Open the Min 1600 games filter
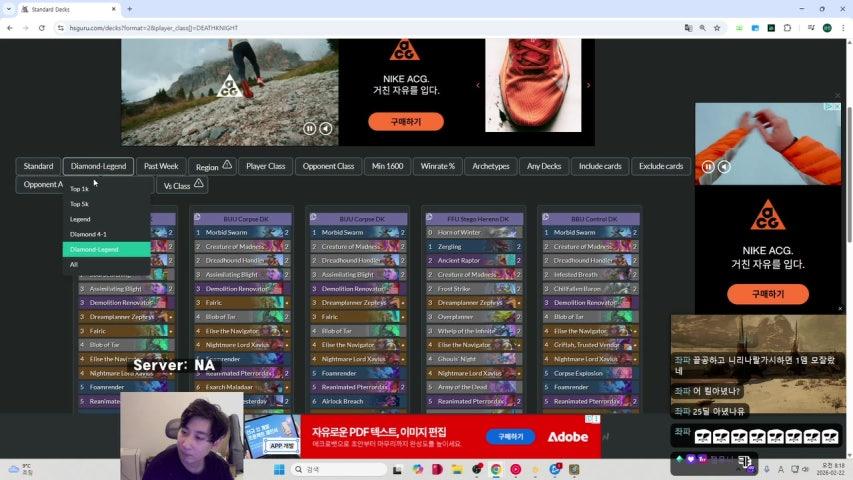This screenshot has height=480, width=853. [x=387, y=166]
